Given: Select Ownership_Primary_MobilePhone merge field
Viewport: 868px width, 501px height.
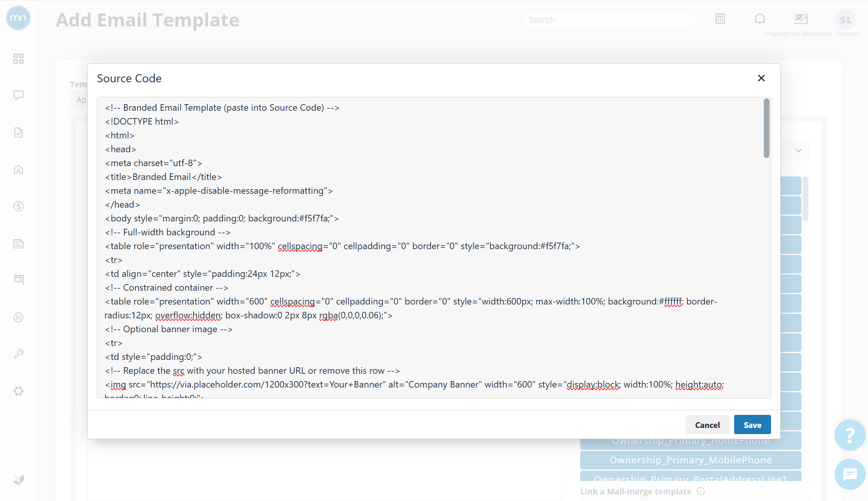Looking at the screenshot, I should (691, 460).
